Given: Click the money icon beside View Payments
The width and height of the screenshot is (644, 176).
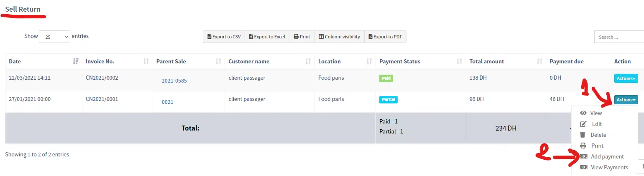Looking at the screenshot, I should 583,167.
